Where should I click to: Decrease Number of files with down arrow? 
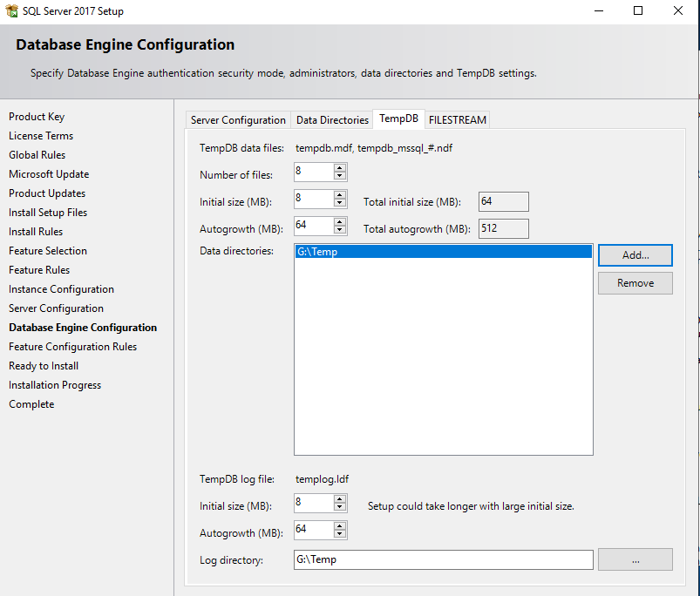tap(340, 176)
